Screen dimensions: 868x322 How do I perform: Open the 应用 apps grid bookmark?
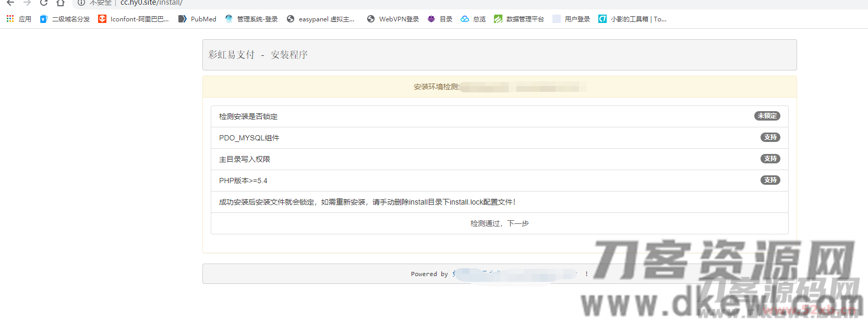click(x=19, y=19)
